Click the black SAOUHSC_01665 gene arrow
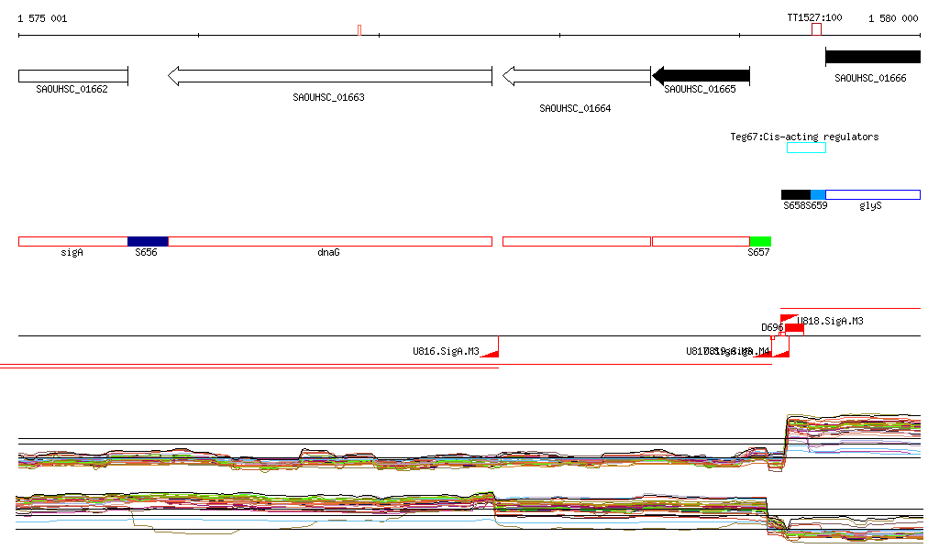 coord(701,76)
